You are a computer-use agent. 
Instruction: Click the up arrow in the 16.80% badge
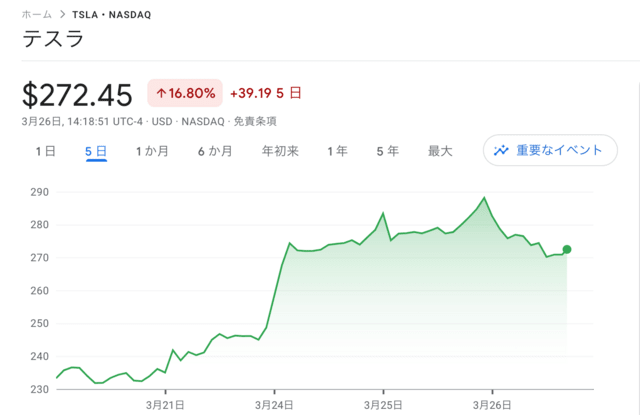pos(162,94)
